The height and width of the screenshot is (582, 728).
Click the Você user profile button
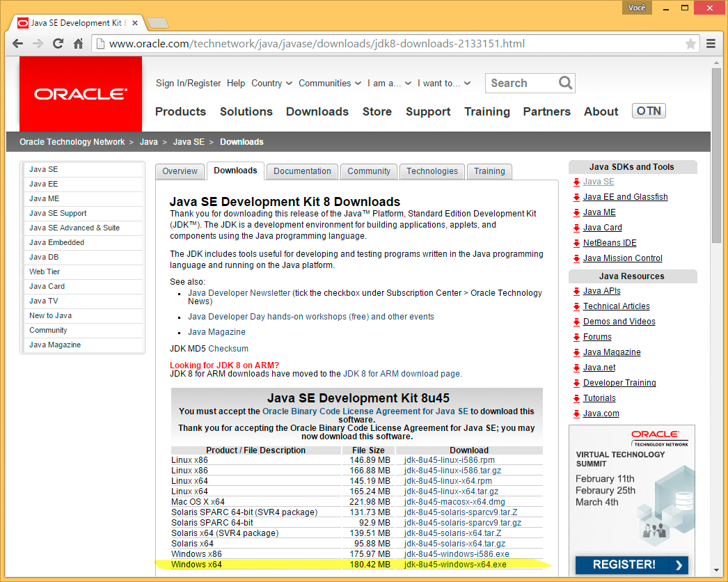point(637,8)
